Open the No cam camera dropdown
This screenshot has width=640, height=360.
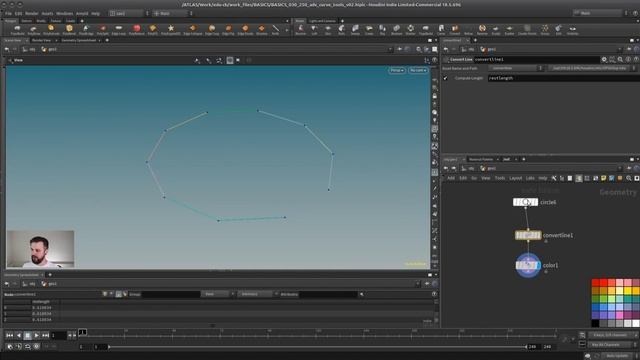(x=418, y=71)
